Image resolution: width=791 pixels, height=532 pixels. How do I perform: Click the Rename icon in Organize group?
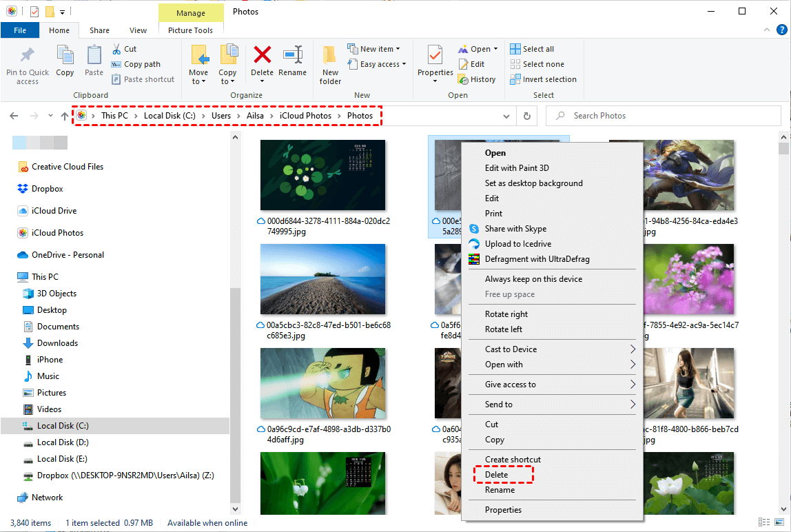[x=293, y=55]
